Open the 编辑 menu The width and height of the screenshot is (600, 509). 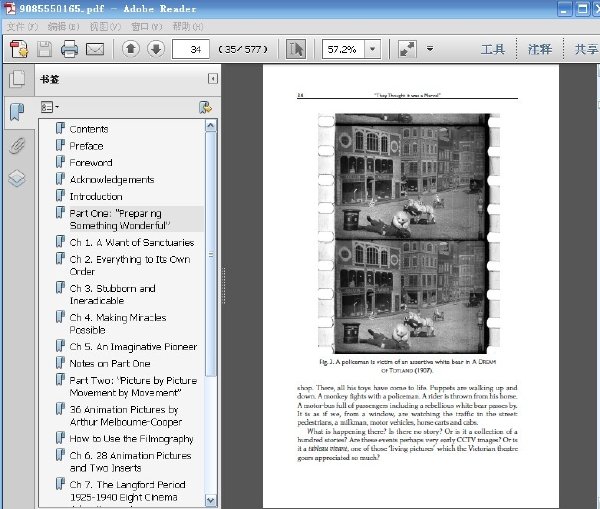(x=64, y=26)
